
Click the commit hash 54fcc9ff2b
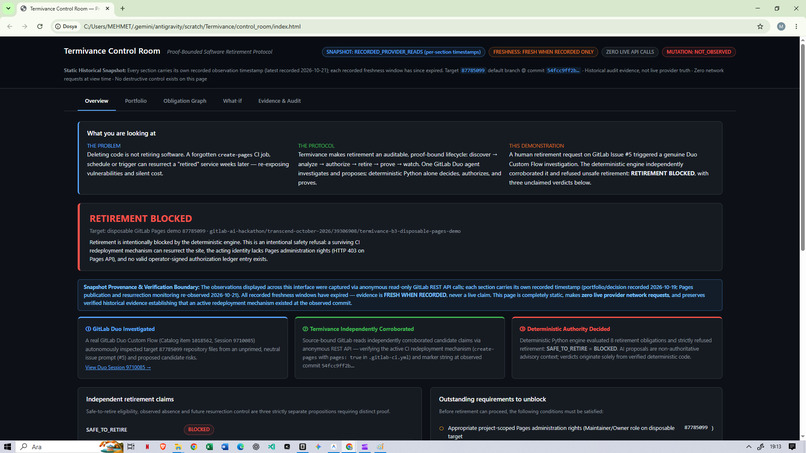tap(563, 70)
